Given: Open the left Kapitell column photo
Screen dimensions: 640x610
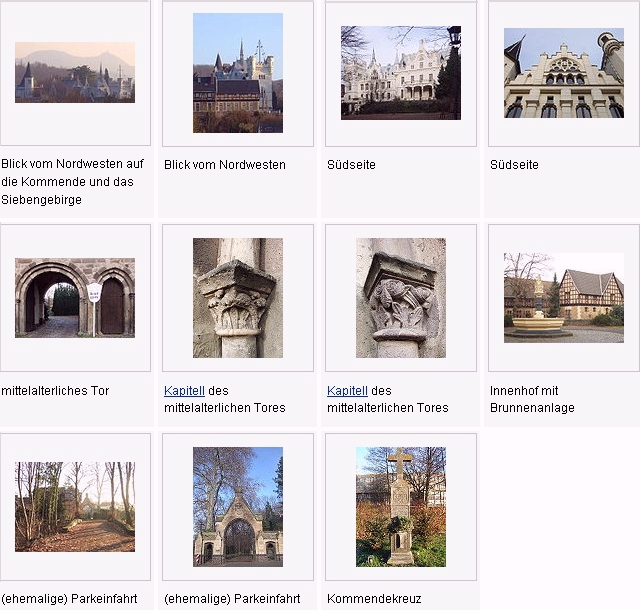Looking at the screenshot, I should (238, 297).
